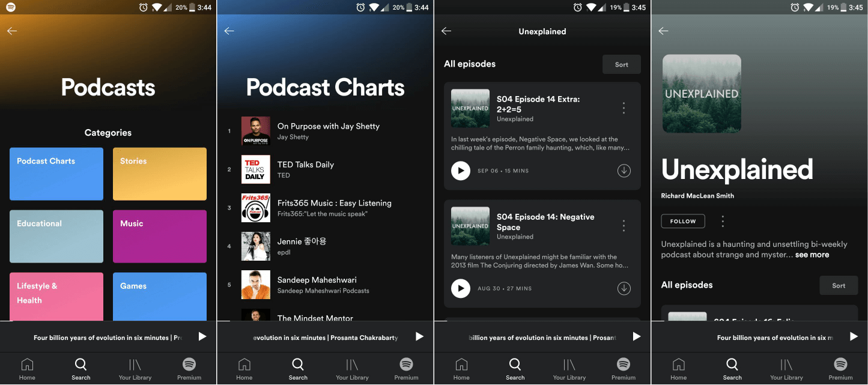Open TED Talks Daily podcast
The width and height of the screenshot is (868, 385).
click(325, 169)
